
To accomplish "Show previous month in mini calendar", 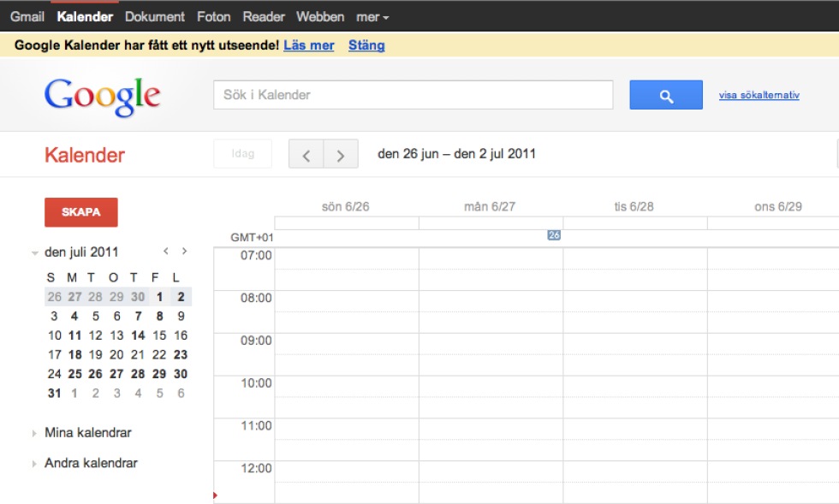I will tap(167, 252).
